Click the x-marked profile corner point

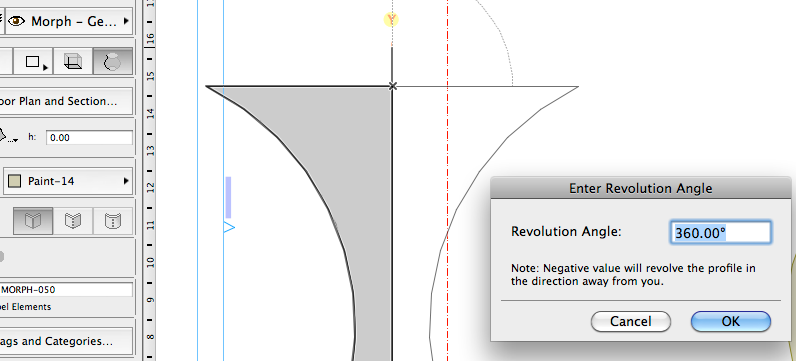pyautogui.click(x=392, y=86)
